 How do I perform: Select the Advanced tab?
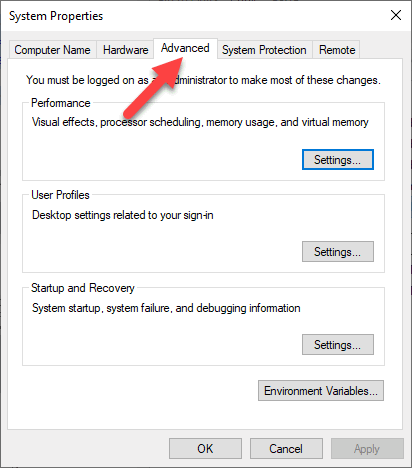point(185,48)
